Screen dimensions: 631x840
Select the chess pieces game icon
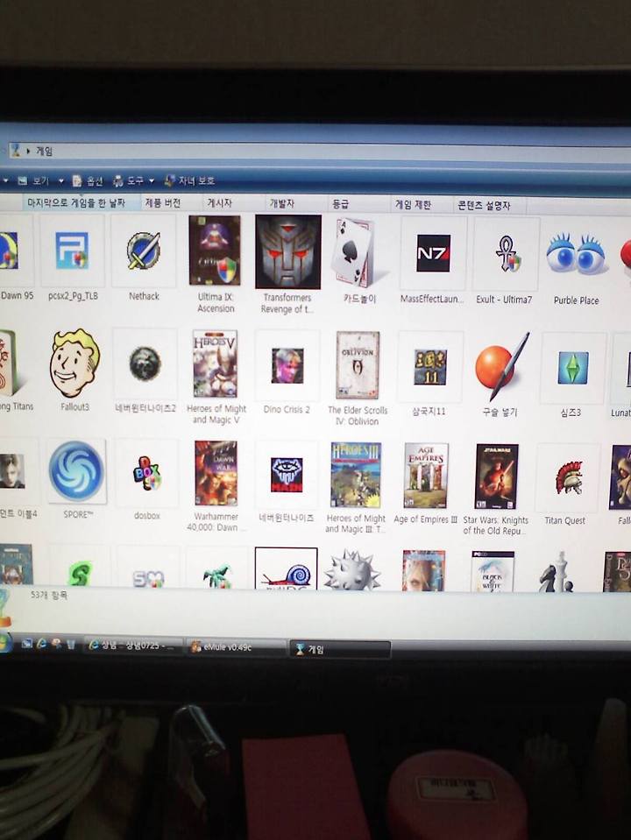coord(556,572)
